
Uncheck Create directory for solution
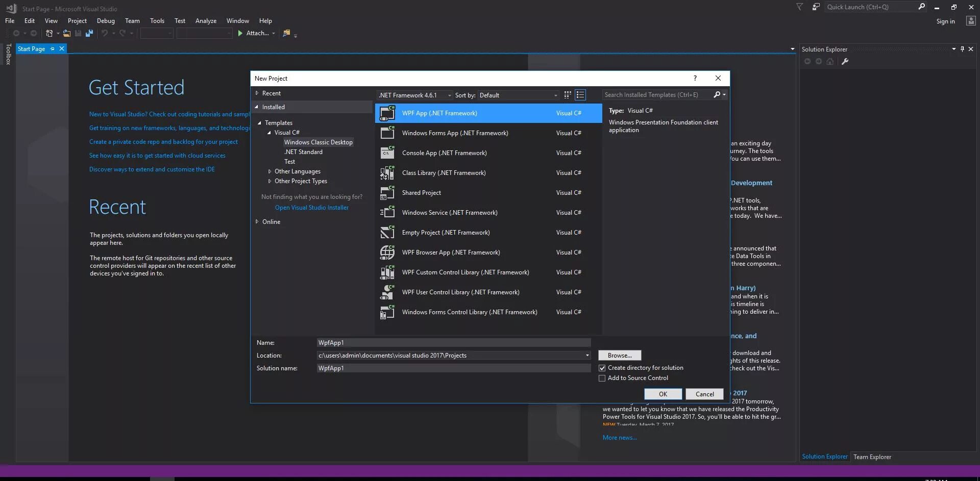(602, 368)
